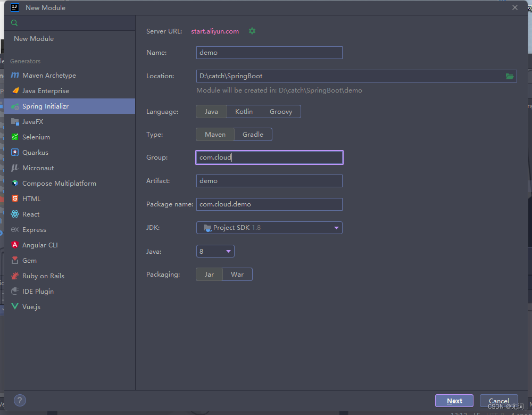Choose Maven build type
The width and height of the screenshot is (532, 415).
pyautogui.click(x=215, y=135)
